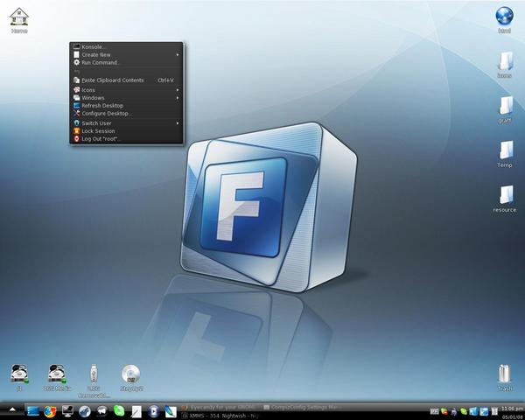This screenshot has width=525, height=420.
Task: Launch Firefox from the taskbar
Action: 50,411
